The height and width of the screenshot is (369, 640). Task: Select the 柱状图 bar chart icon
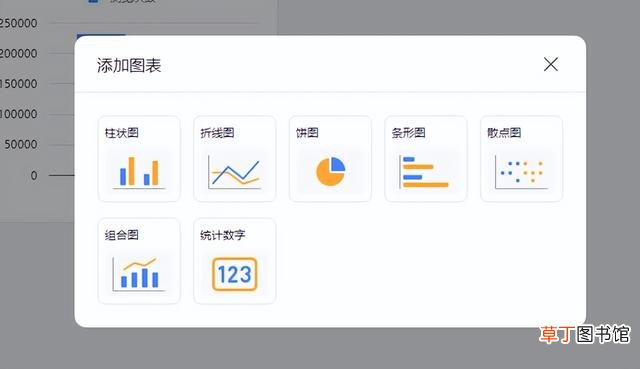[139, 171]
